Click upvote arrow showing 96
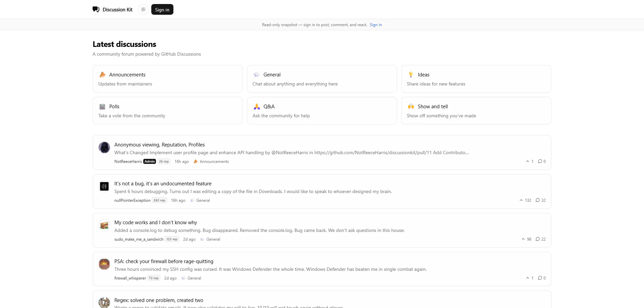This screenshot has width=644, height=308. point(523,239)
